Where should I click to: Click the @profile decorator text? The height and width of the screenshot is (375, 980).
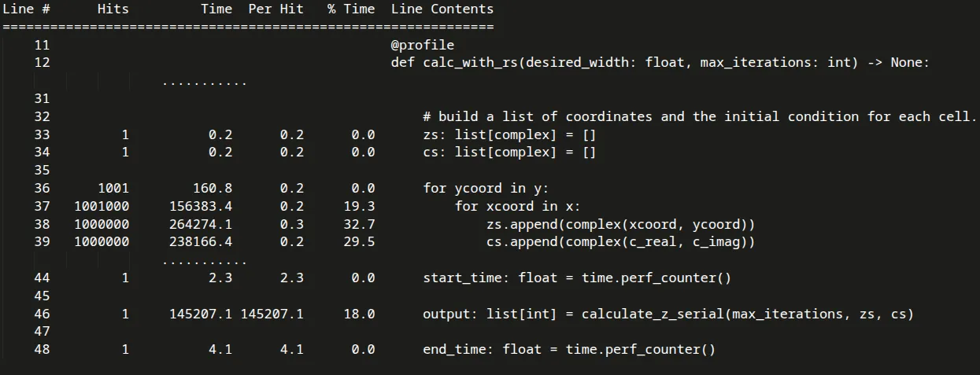pyautogui.click(x=423, y=45)
